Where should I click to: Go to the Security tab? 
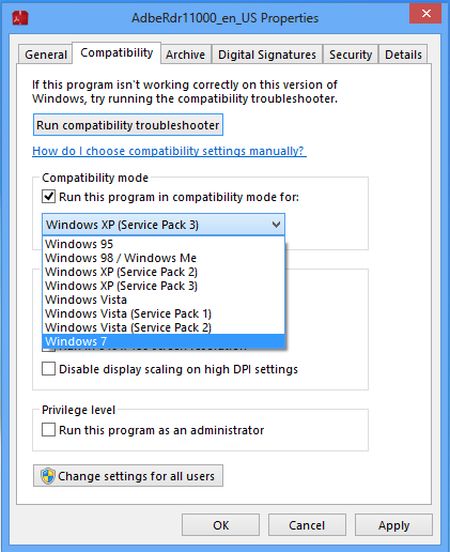[350, 55]
